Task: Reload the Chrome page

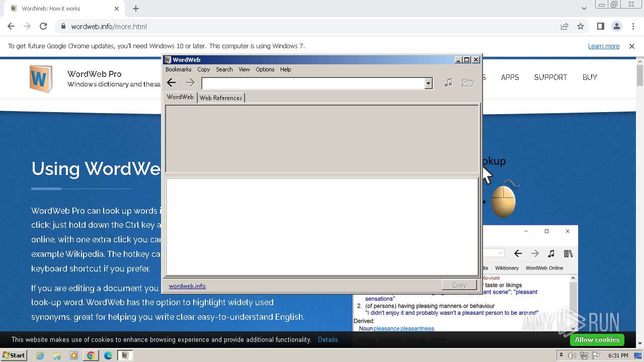Action: [43, 26]
